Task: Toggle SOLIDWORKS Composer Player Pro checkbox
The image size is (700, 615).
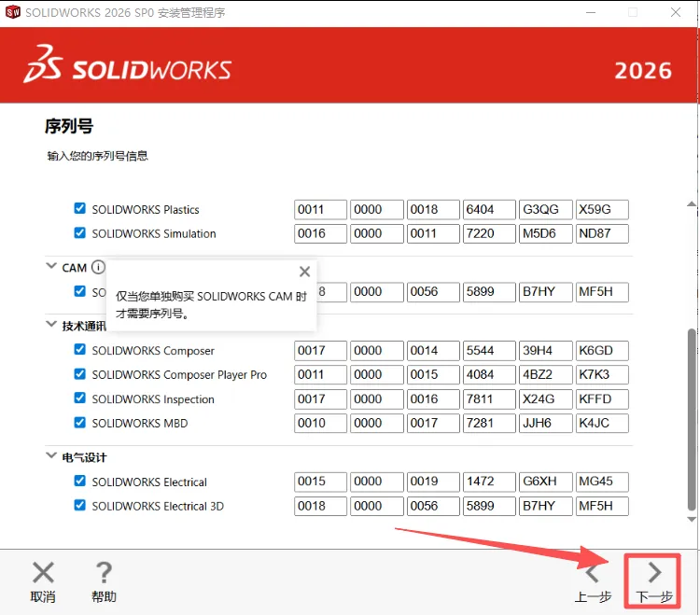Action: 80,373
